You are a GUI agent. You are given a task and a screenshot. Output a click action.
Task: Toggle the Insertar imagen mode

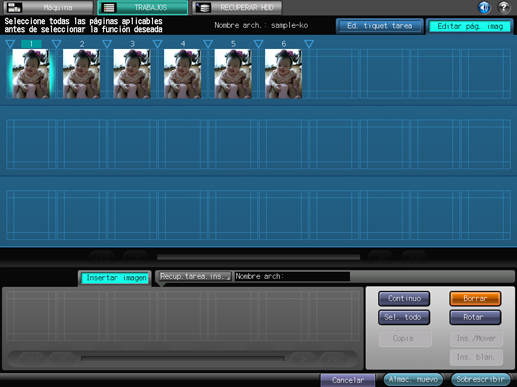(116, 278)
